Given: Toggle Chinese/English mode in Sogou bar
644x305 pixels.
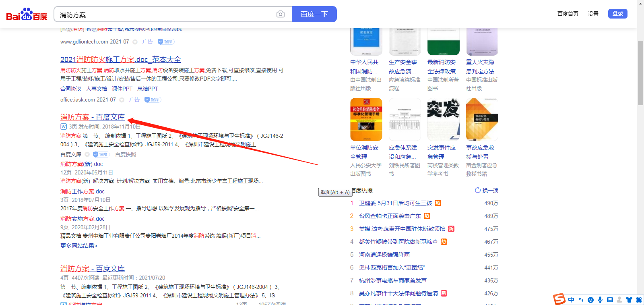Looking at the screenshot, I should click(x=571, y=300).
